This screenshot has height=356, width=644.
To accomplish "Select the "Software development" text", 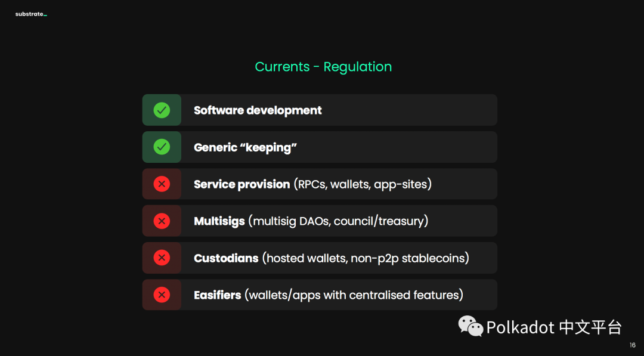I will 258,110.
